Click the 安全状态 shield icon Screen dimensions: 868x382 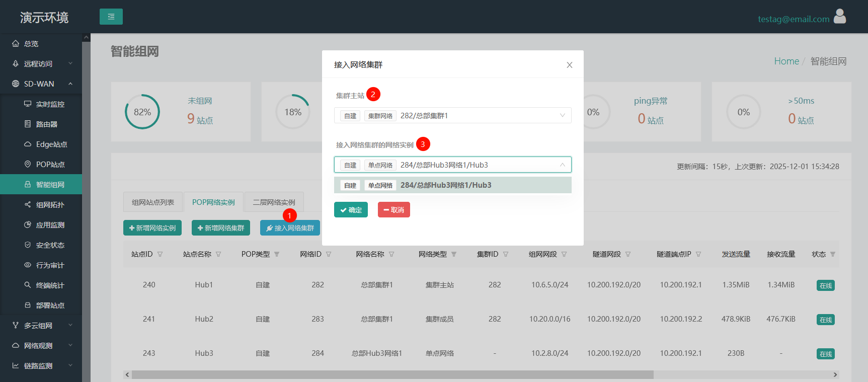click(x=28, y=245)
